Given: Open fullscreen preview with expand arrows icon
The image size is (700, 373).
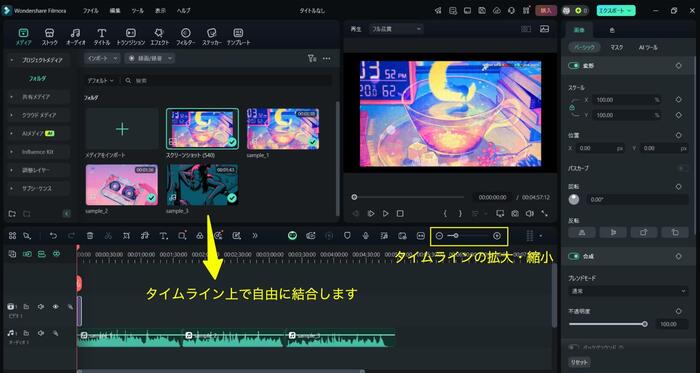Looking at the screenshot, I should (544, 214).
